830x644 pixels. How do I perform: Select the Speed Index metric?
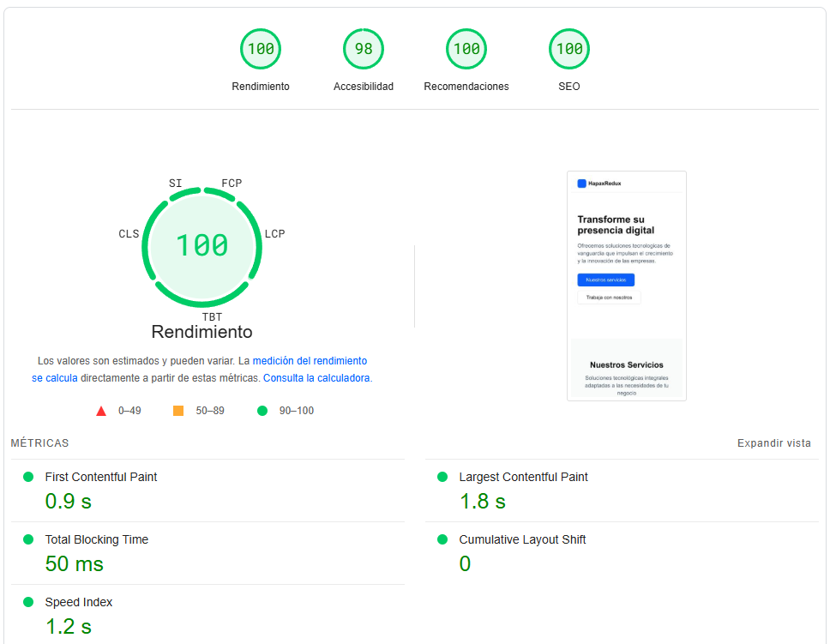pos(79,602)
